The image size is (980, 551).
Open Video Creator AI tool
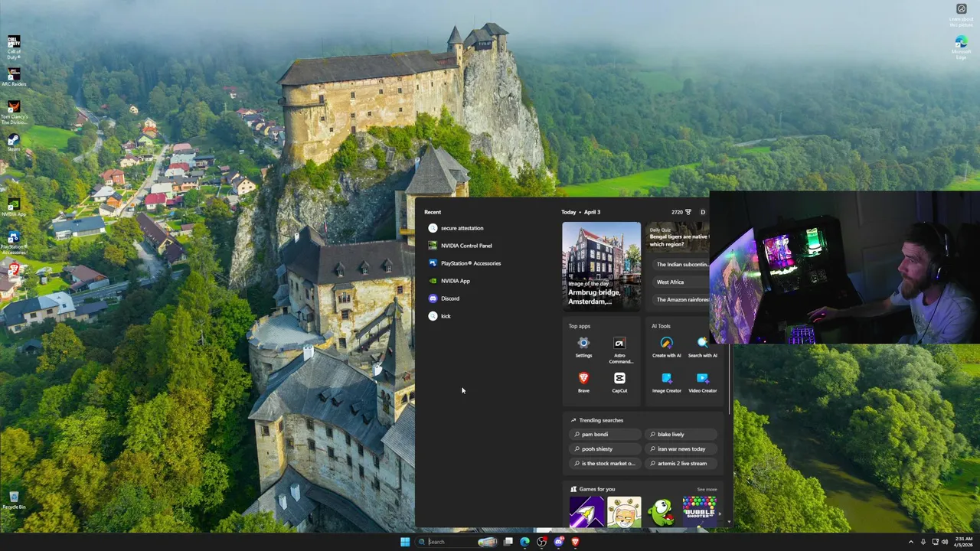702,382
